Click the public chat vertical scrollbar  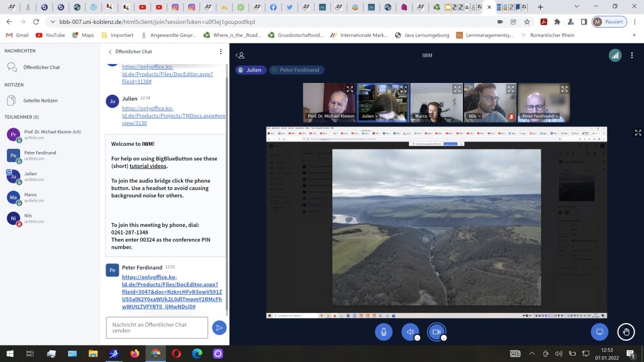[x=227, y=189]
